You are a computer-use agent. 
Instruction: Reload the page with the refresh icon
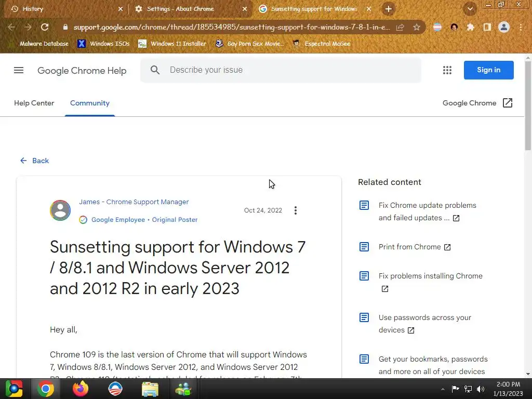tap(45, 27)
